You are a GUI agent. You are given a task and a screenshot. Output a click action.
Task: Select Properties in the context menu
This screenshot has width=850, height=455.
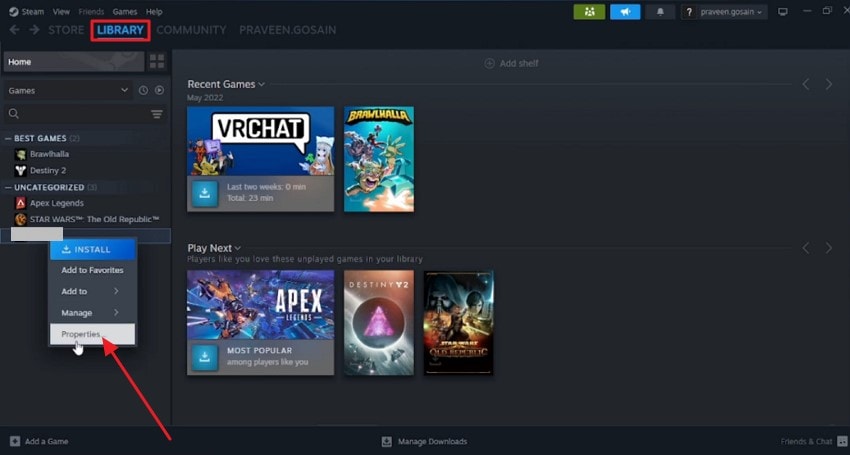coord(93,334)
